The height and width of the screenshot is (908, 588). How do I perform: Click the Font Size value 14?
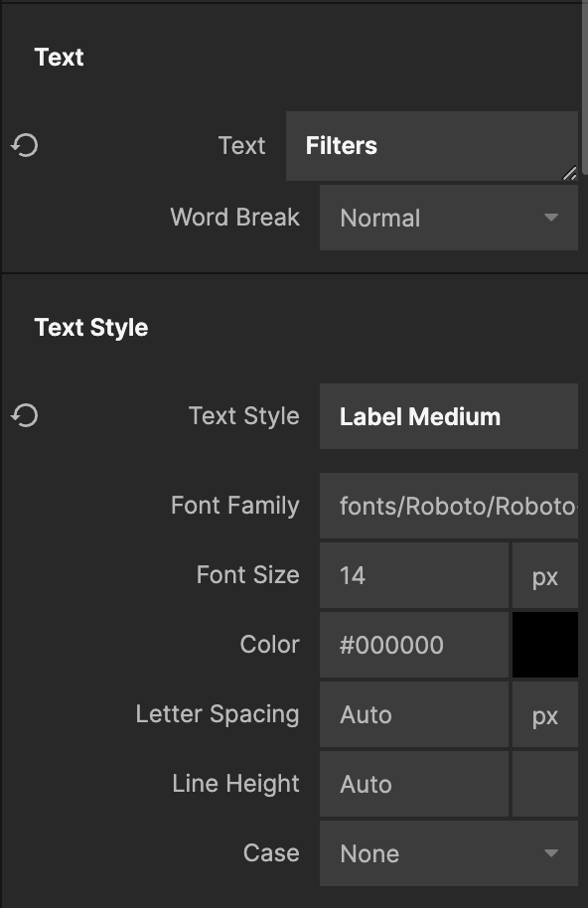[x=414, y=575]
